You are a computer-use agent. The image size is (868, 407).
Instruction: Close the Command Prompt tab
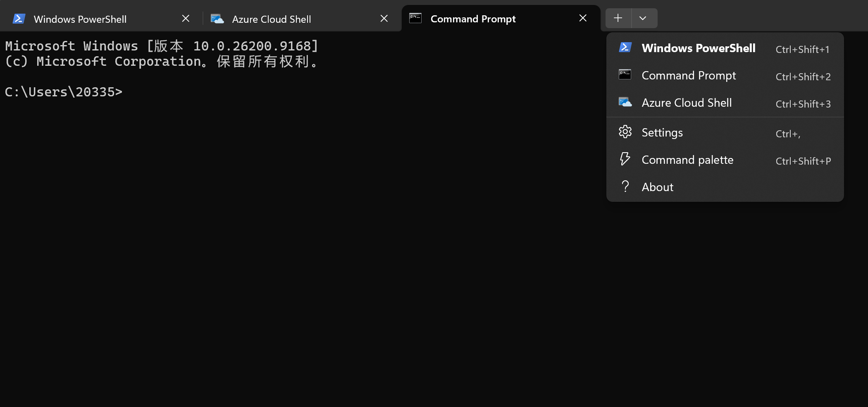click(x=583, y=18)
